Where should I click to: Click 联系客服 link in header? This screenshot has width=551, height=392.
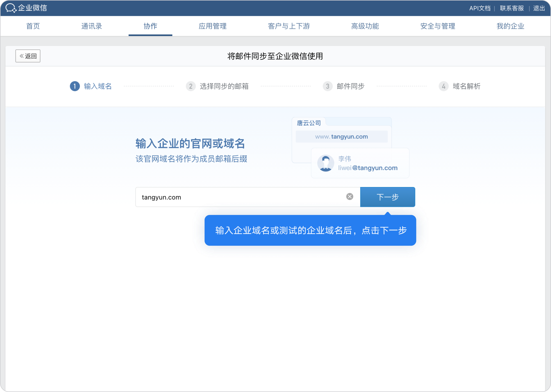512,8
